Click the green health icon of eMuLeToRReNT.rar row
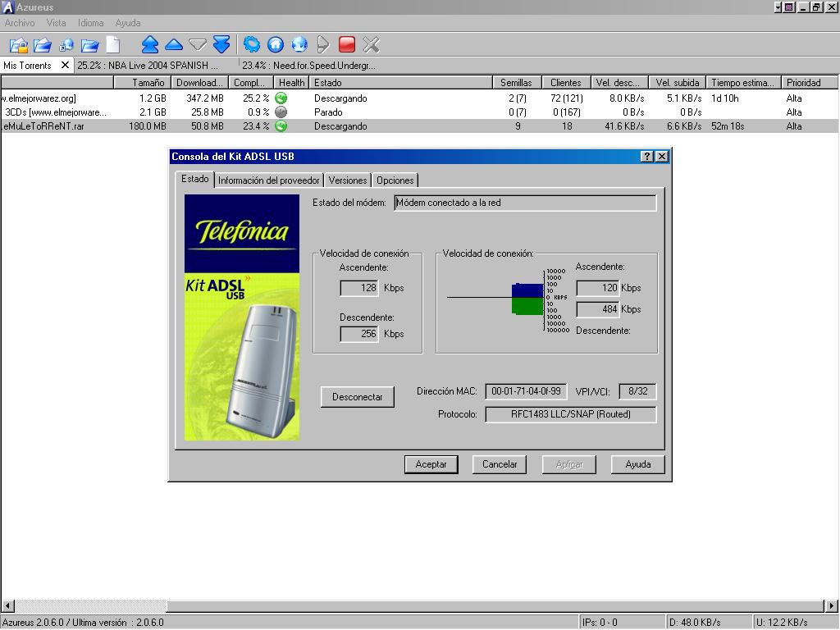Screen dimensions: 840x630 point(281,126)
